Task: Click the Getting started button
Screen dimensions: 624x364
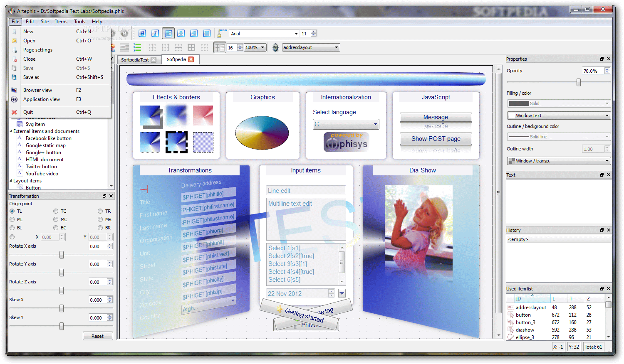Action: tap(304, 315)
